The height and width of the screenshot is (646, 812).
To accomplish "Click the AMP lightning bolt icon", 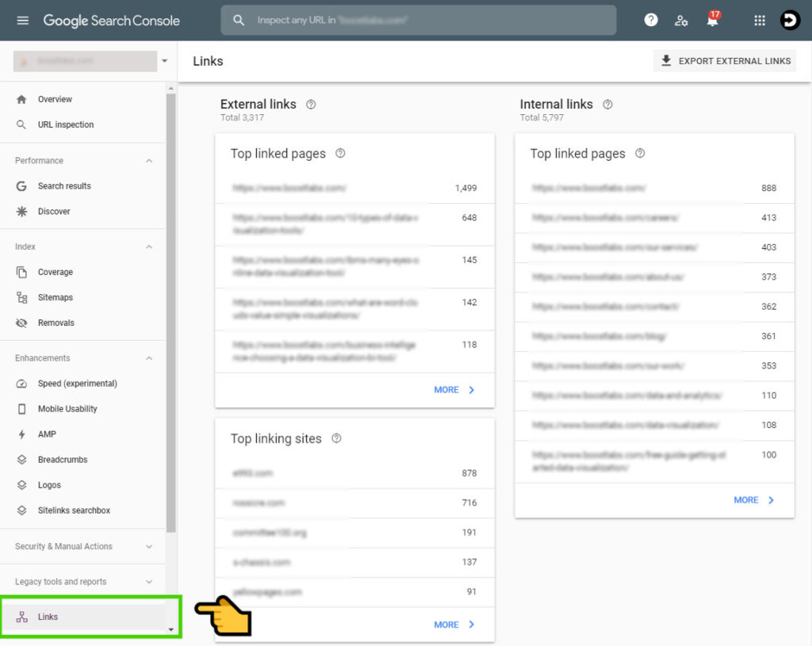I will pyautogui.click(x=21, y=434).
